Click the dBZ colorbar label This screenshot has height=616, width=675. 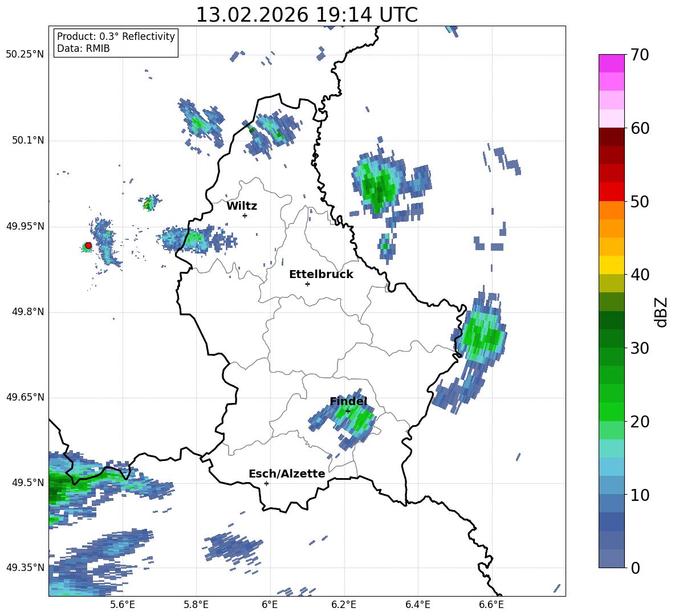point(662,312)
